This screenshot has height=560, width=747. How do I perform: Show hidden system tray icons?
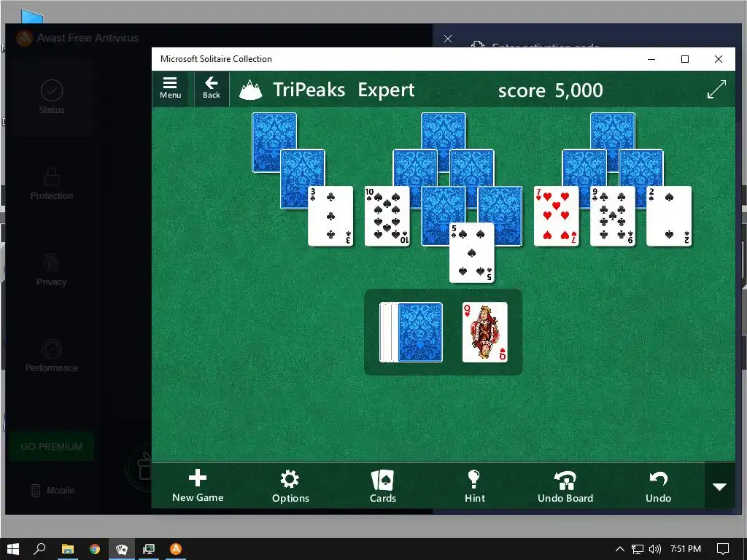620,549
